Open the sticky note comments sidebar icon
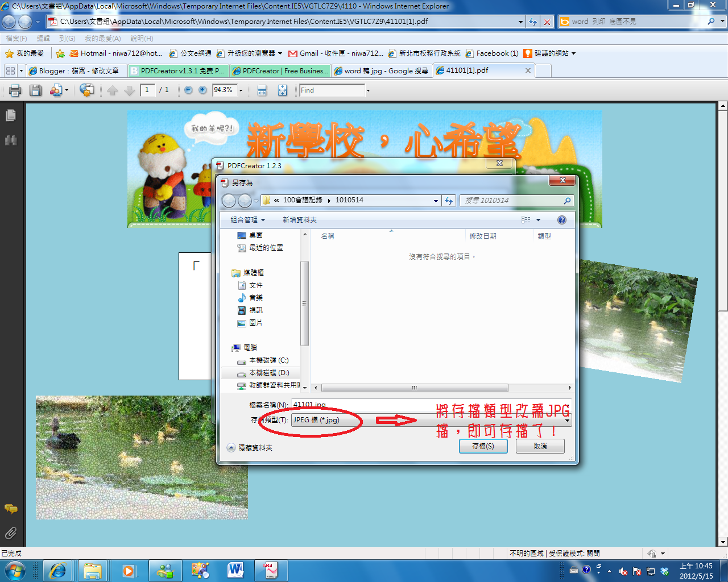Viewport: 728px width, 582px height. click(10, 510)
